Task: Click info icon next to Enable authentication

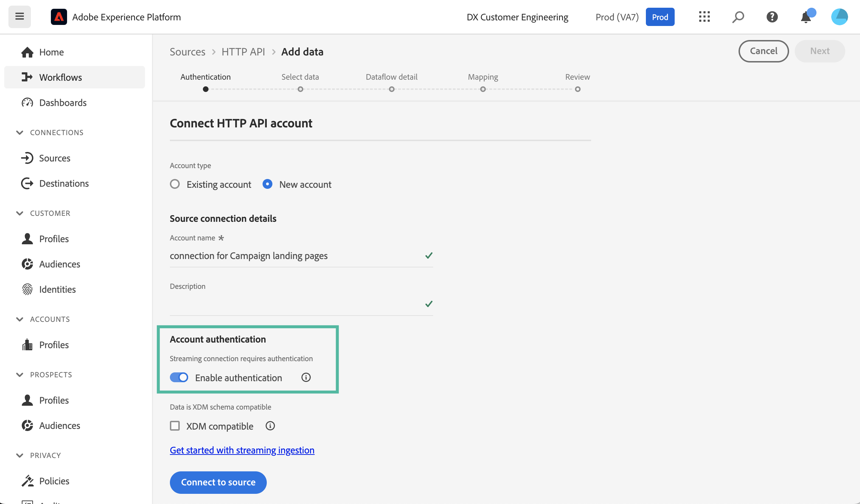Action: click(306, 377)
